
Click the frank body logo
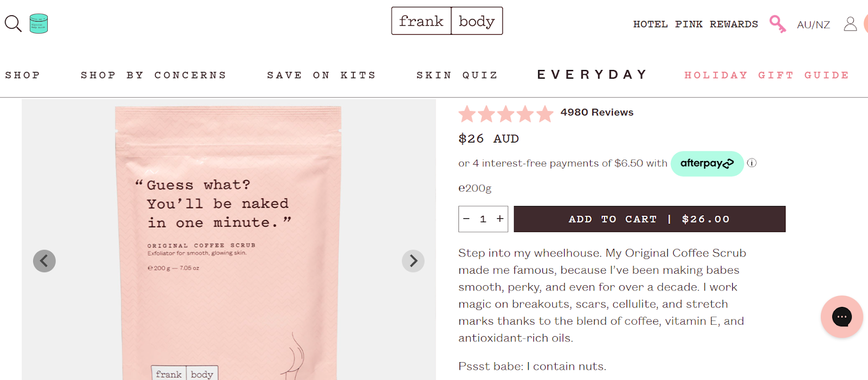(447, 21)
